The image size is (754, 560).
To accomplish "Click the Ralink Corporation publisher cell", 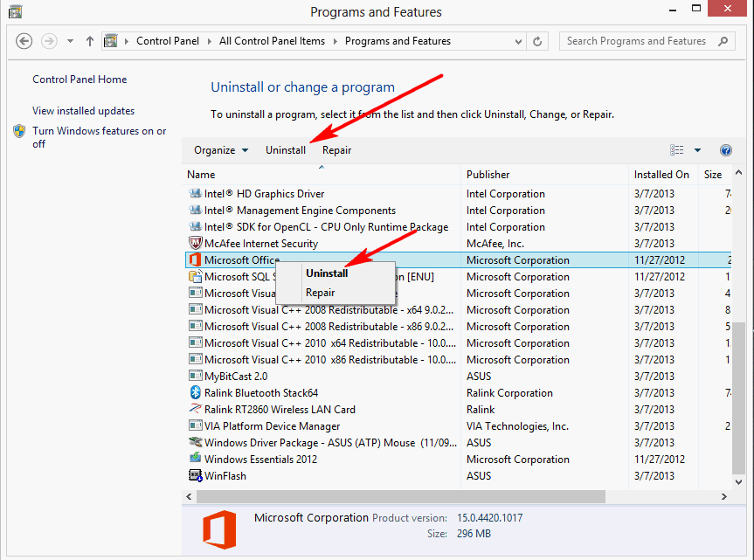I will tap(509, 393).
